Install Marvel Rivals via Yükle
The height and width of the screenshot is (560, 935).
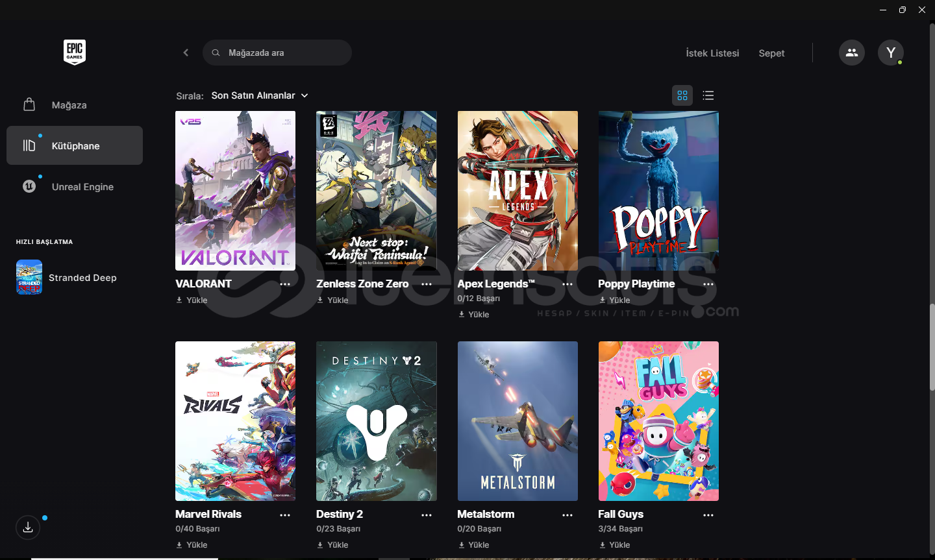click(192, 544)
